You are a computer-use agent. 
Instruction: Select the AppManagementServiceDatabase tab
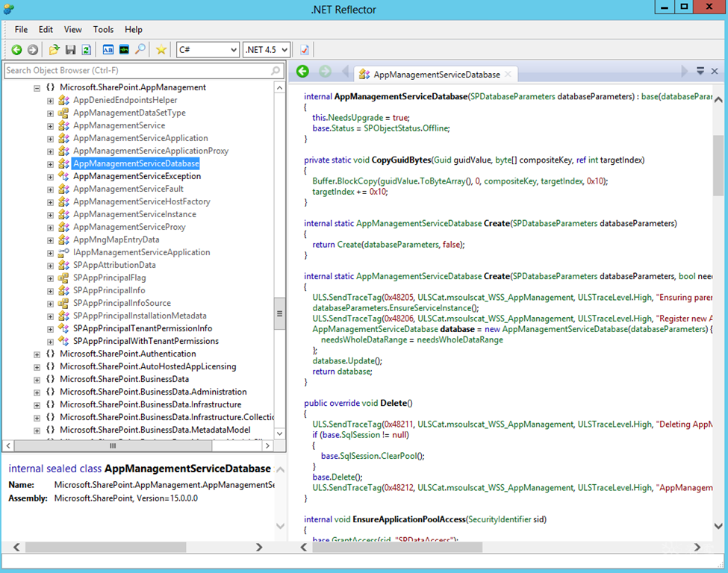(437, 74)
